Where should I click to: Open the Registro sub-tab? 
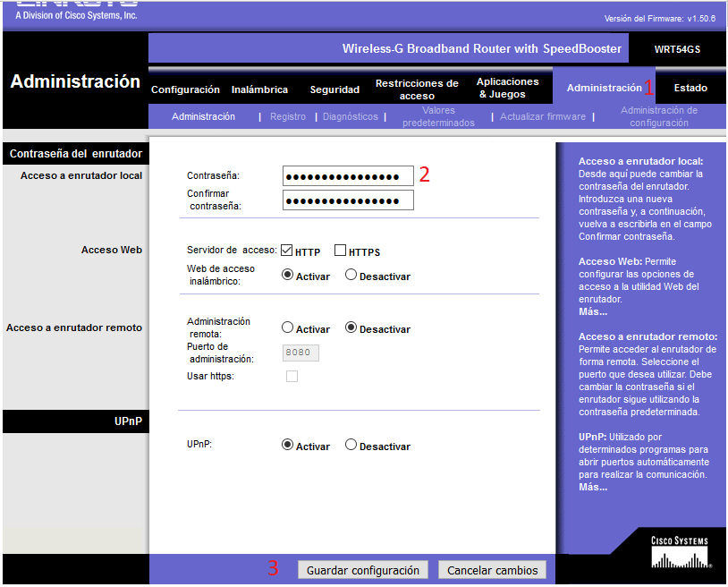click(x=288, y=116)
